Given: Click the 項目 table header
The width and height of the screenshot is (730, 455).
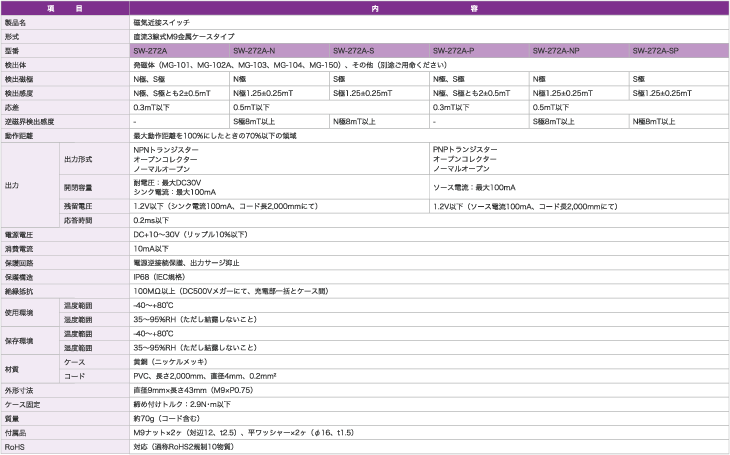Looking at the screenshot, I should tap(65, 6).
